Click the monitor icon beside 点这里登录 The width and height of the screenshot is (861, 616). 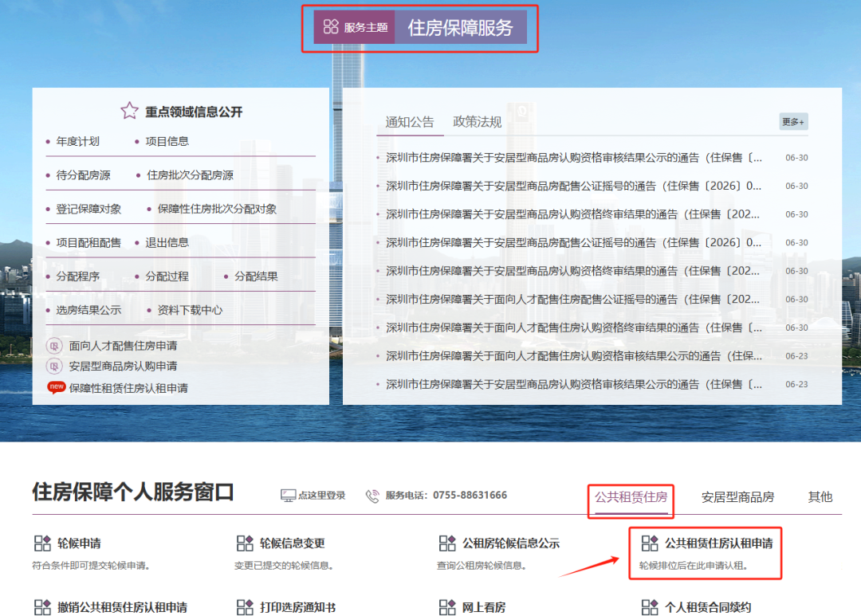[289, 496]
